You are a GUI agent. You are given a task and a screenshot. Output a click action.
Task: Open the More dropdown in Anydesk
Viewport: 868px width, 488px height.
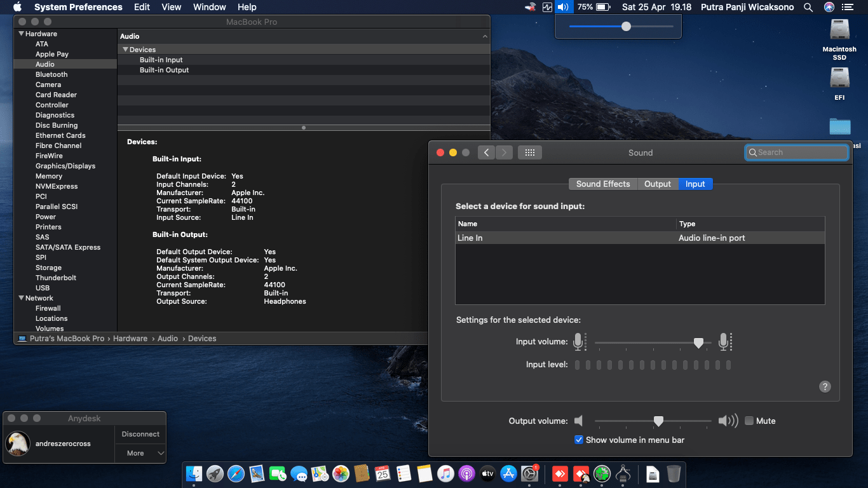click(140, 453)
